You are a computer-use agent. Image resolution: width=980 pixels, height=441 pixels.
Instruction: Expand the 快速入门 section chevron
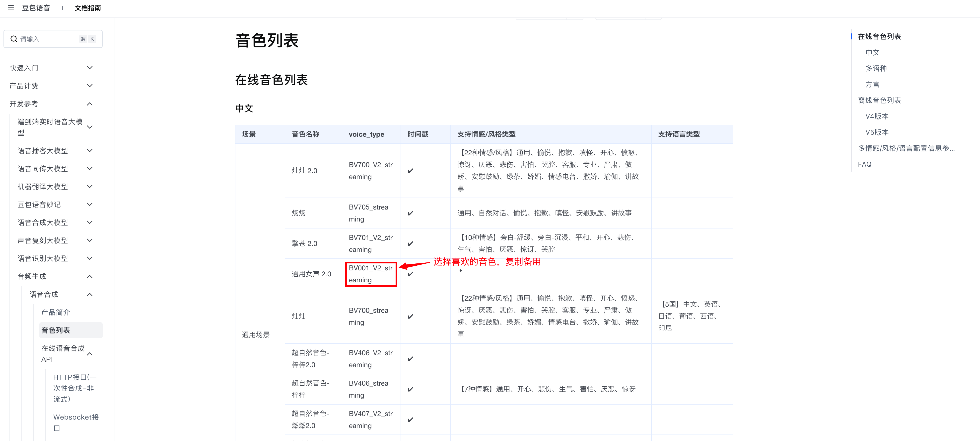90,68
